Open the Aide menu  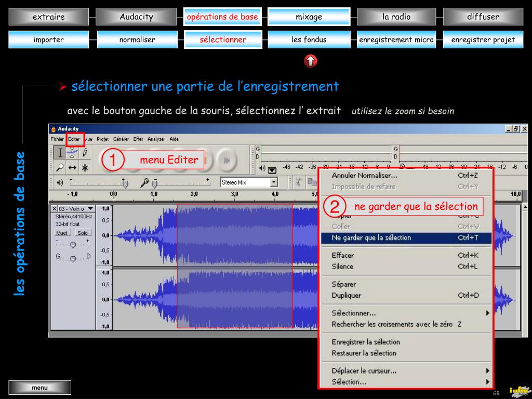174,139
